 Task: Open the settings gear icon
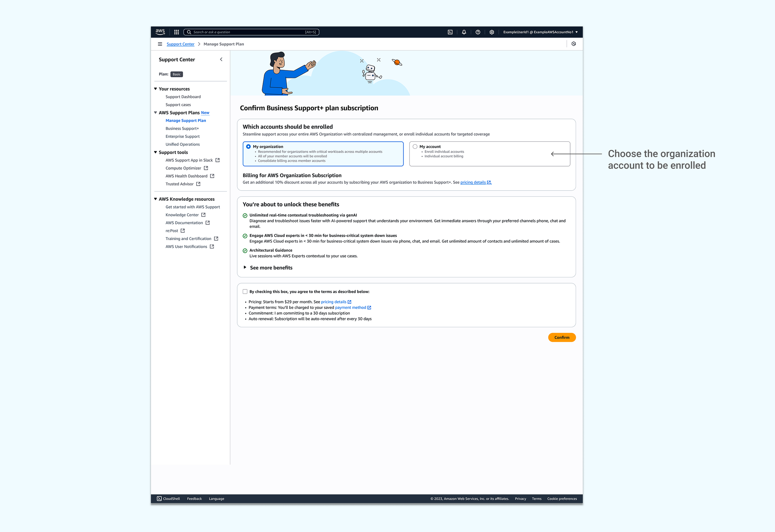(492, 32)
